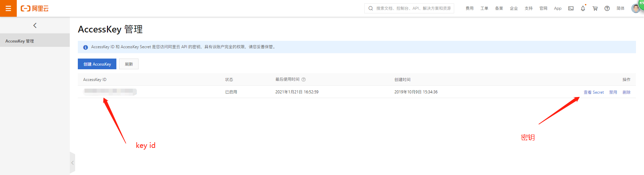Select AccessKey 管理 in sidebar
This screenshot has width=644, height=175.
(x=20, y=41)
